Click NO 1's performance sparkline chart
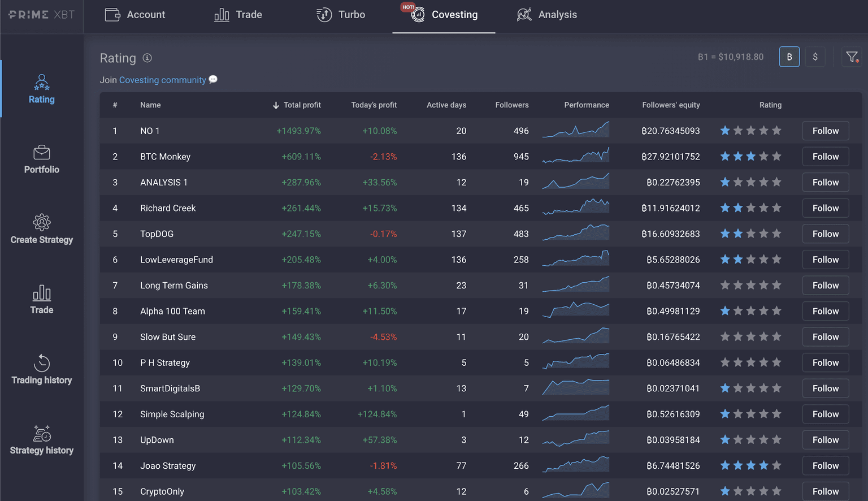Screen dimensions: 868x501 click(575, 129)
